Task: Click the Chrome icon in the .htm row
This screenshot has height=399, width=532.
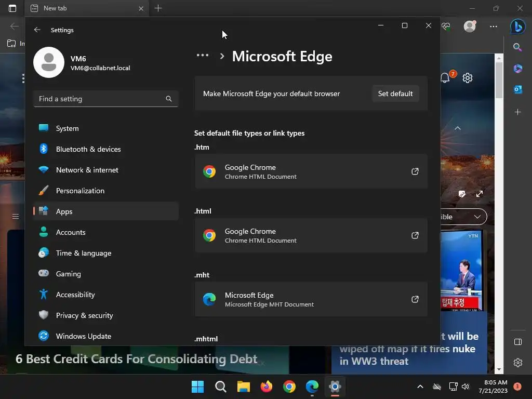Action: click(209, 171)
